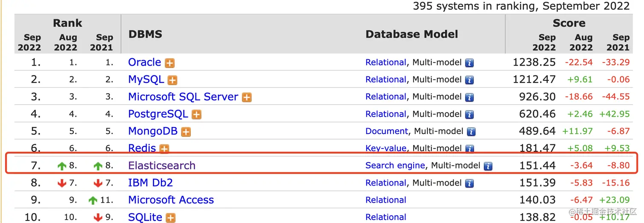
Task: Select the score change +42.95
Action: point(614,114)
